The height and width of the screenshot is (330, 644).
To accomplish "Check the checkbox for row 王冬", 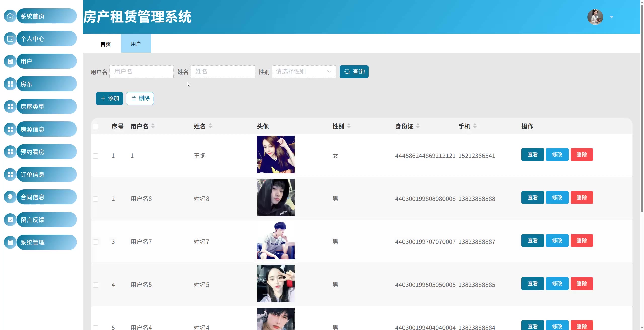I will click(96, 156).
